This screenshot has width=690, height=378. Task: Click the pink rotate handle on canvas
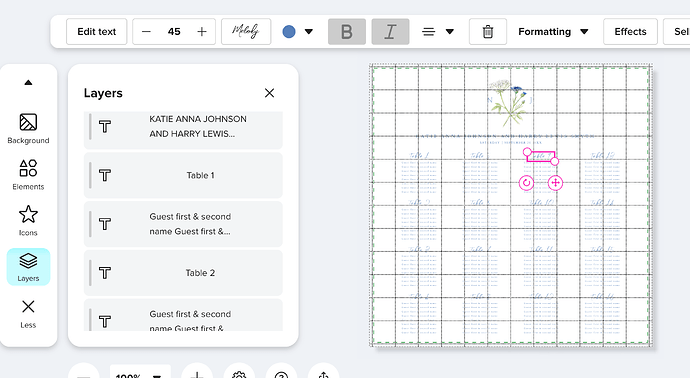[526, 183]
